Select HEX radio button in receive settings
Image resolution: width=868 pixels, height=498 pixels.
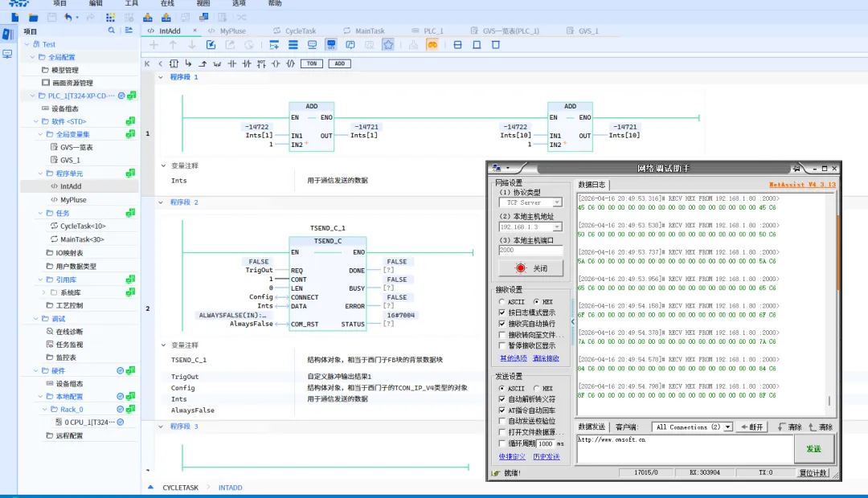pyautogui.click(x=537, y=302)
